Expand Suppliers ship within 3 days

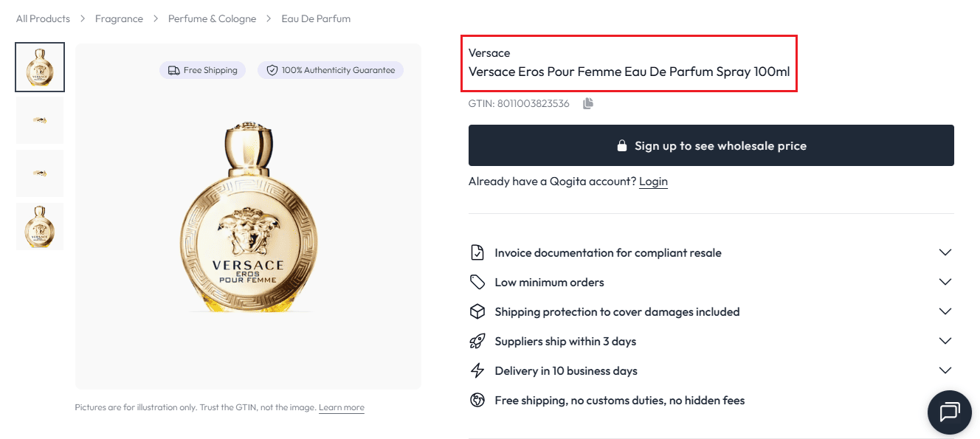pos(945,341)
